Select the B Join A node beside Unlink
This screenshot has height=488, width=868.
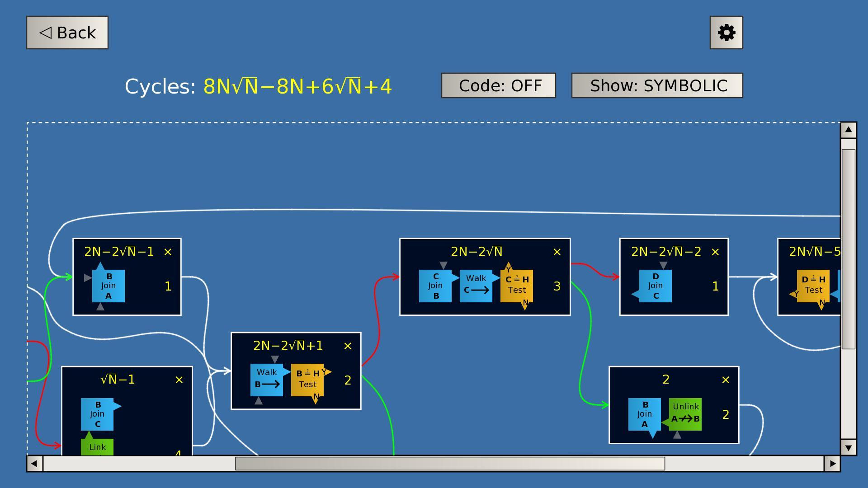[x=645, y=414]
